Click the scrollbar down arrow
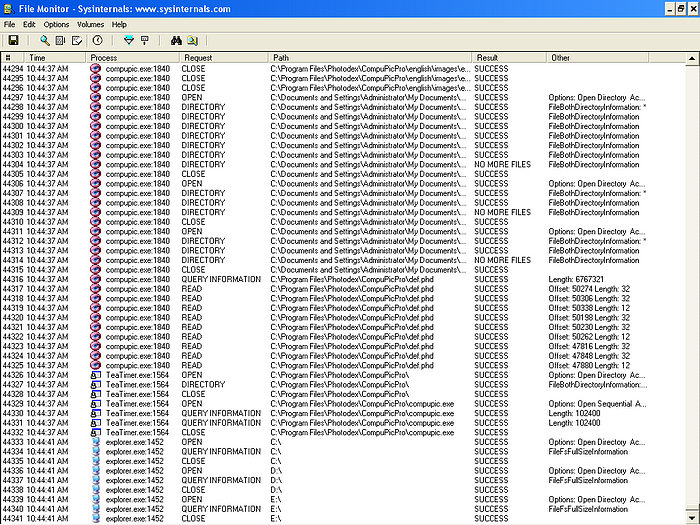The height and width of the screenshot is (525, 700). click(x=692, y=518)
